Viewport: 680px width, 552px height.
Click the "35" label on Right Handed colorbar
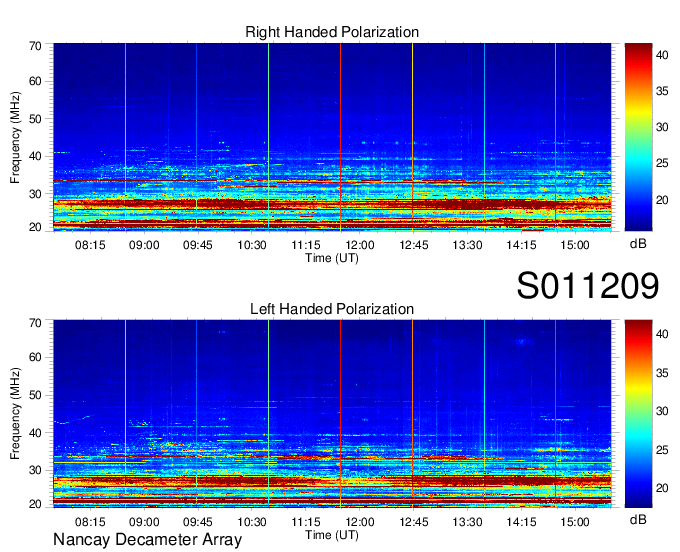[662, 91]
